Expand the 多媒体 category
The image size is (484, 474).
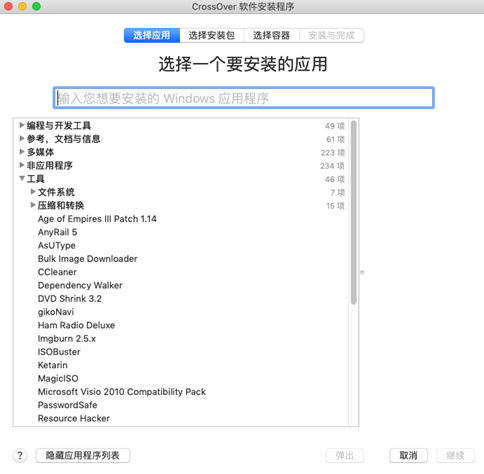coord(22,152)
